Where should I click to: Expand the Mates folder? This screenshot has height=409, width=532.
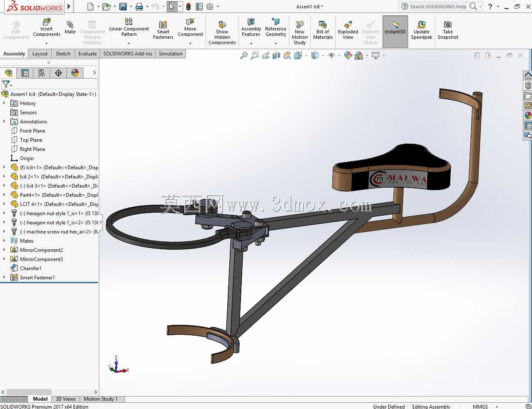pos(4,241)
